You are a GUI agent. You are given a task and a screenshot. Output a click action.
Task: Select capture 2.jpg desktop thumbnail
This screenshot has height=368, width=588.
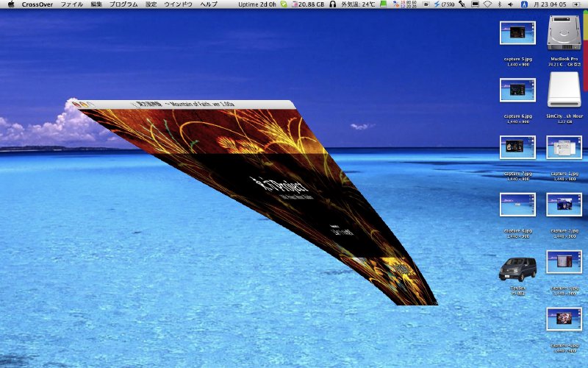[564, 205]
